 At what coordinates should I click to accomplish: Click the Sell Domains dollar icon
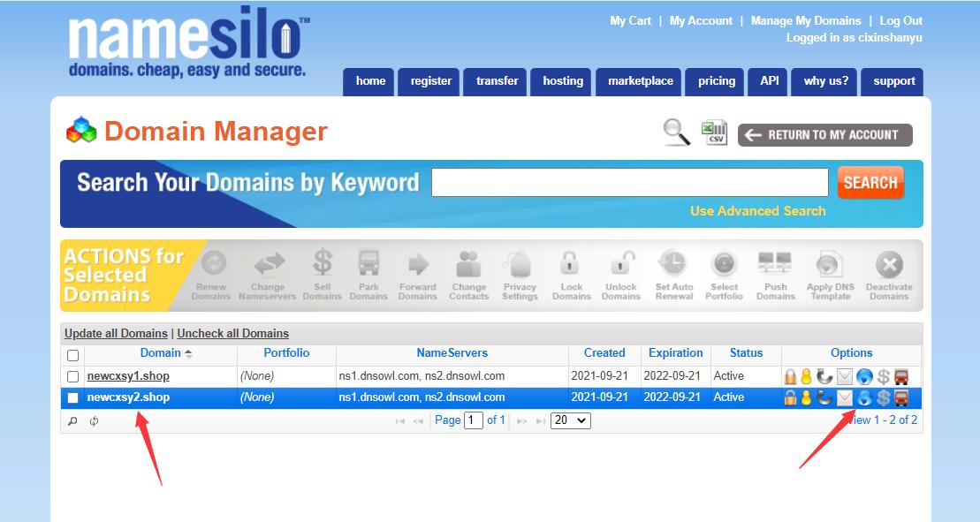(x=323, y=262)
